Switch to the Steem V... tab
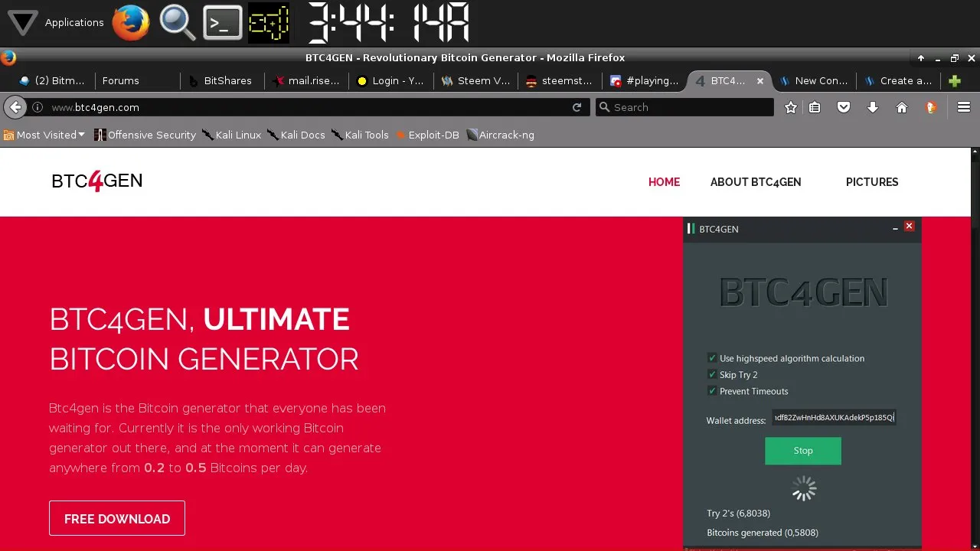This screenshot has height=551, width=980. coord(475,80)
